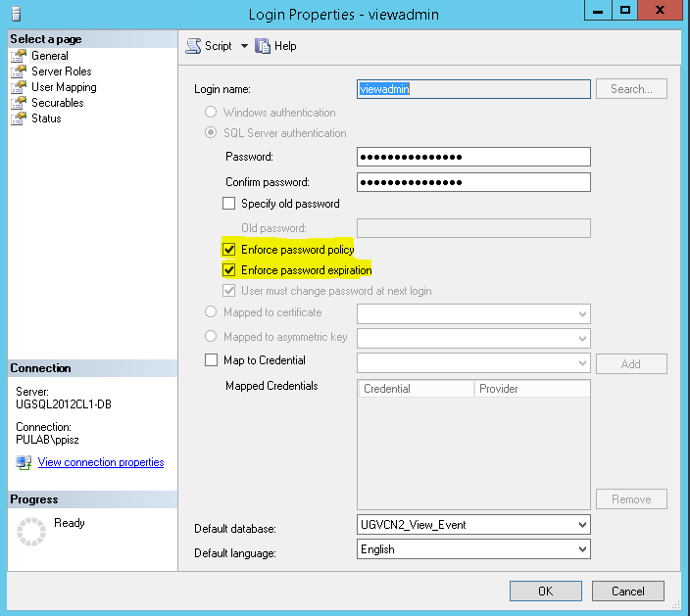Open the General page
690x616 pixels.
(x=50, y=56)
